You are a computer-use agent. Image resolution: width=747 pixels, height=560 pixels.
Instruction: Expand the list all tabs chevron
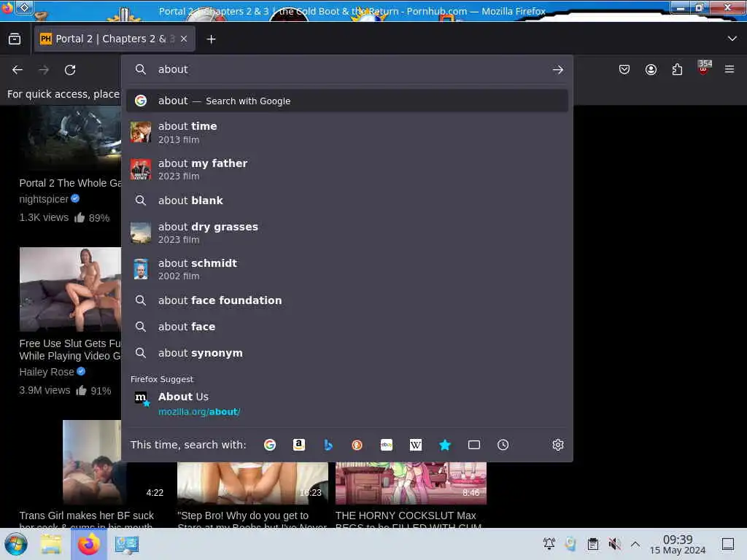(x=732, y=39)
